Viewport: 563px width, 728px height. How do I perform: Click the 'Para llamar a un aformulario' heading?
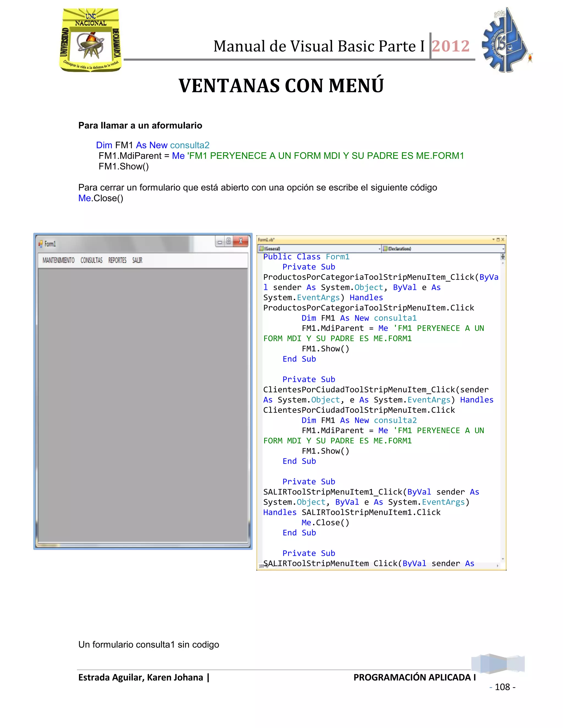[140, 125]
